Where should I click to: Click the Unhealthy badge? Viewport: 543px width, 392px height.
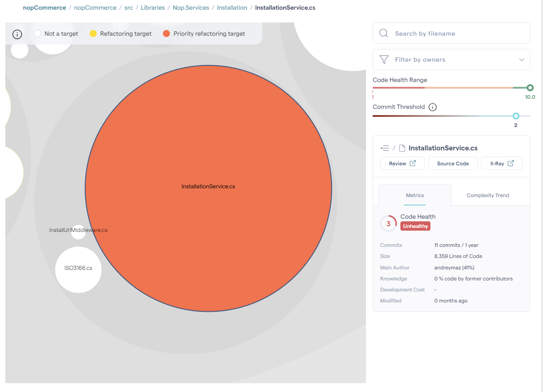point(415,226)
